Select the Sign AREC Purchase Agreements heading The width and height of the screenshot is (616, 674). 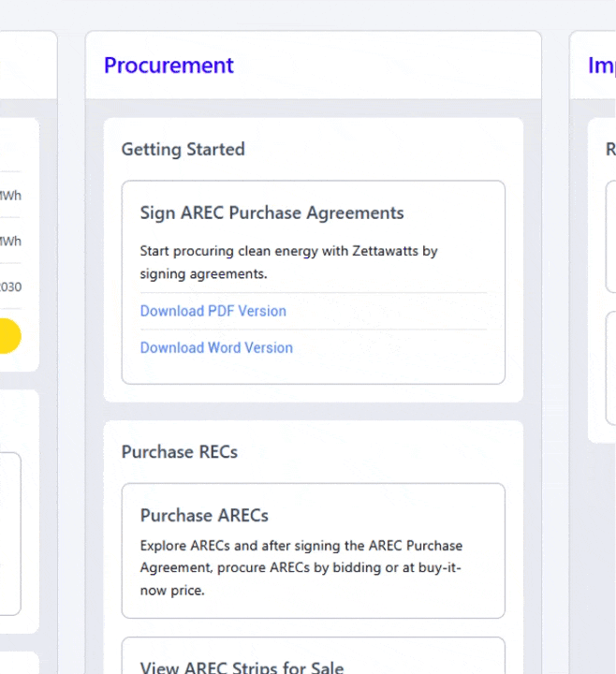(x=271, y=213)
